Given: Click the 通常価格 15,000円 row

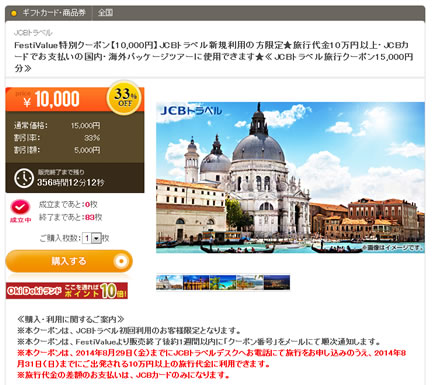Looking at the screenshot, I should (57, 126).
